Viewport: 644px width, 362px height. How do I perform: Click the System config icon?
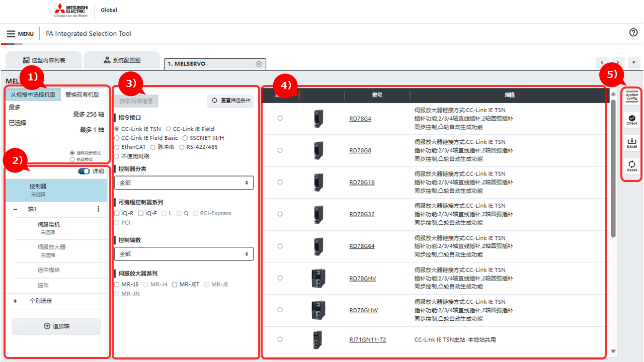(x=632, y=97)
